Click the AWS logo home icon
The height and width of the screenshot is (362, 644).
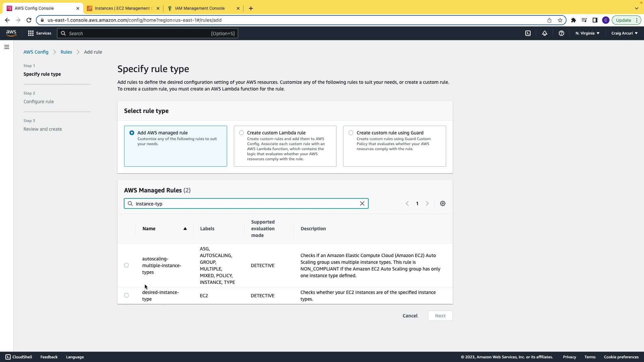pos(11,33)
